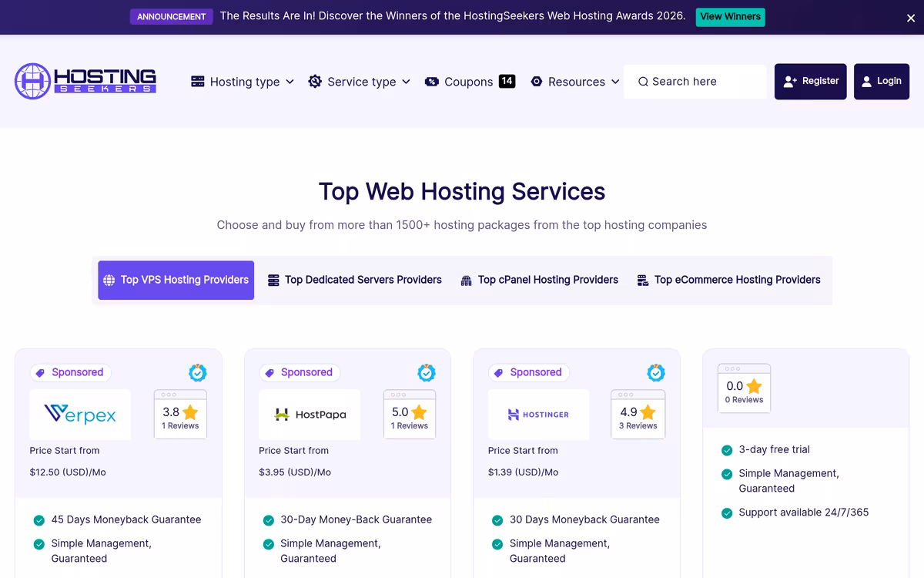Screen dimensions: 924x578
Task: Click the 30-Day Money-Back Guarantee text
Action: 356,520
